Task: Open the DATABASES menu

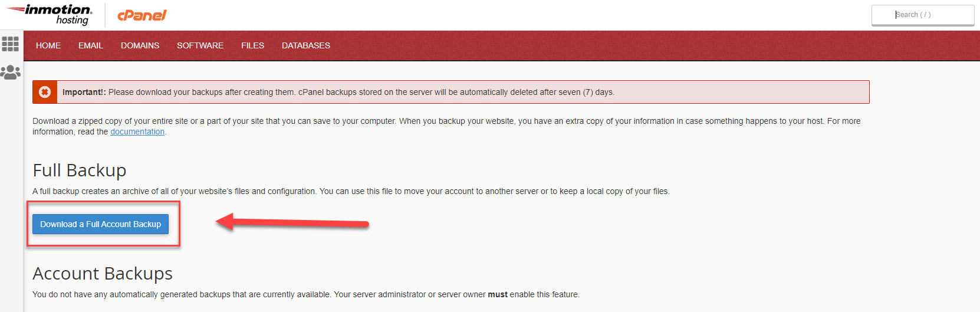Action: coord(306,45)
